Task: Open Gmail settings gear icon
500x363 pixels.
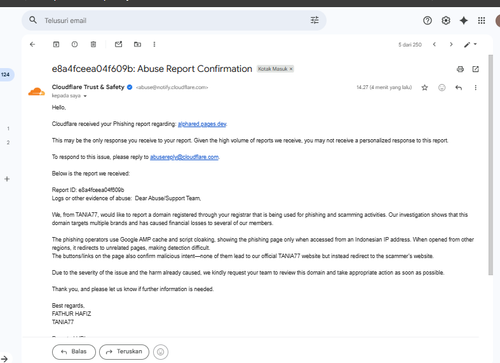Action: pyautogui.click(x=446, y=21)
